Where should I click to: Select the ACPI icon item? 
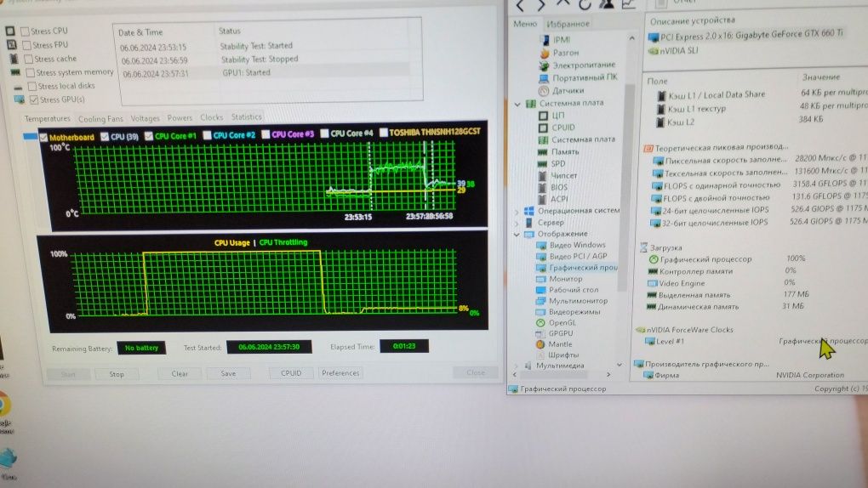(543, 199)
